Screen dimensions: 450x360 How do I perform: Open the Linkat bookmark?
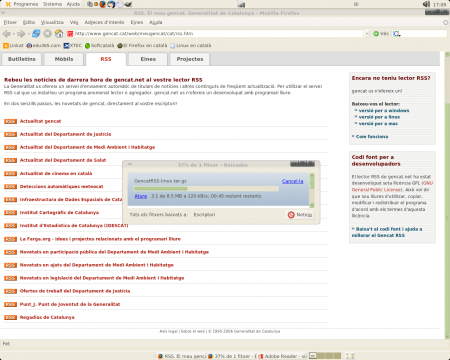[13, 46]
